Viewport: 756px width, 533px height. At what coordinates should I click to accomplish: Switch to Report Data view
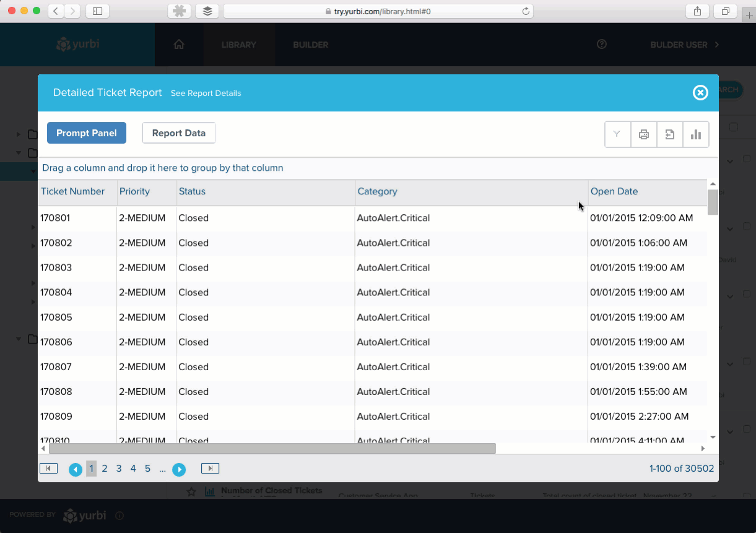[179, 133]
